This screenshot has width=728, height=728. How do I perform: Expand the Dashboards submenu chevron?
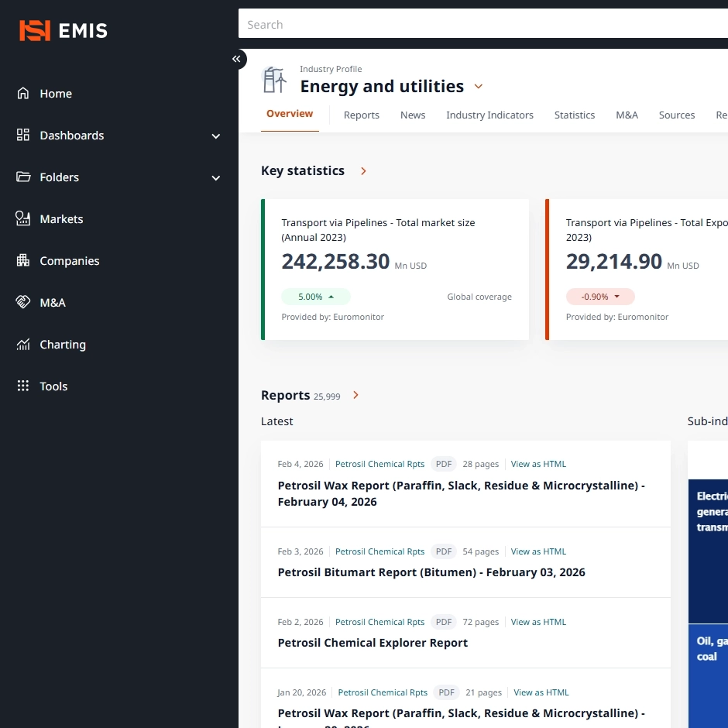pos(216,136)
